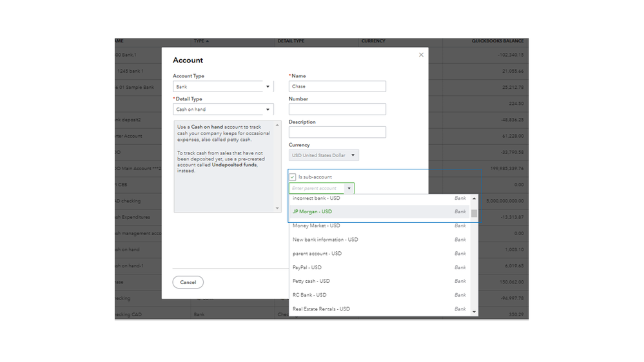Screen dimensions: 644x362
Task: Click the QUICKBOOKS BALANCE column header
Action: (x=498, y=41)
